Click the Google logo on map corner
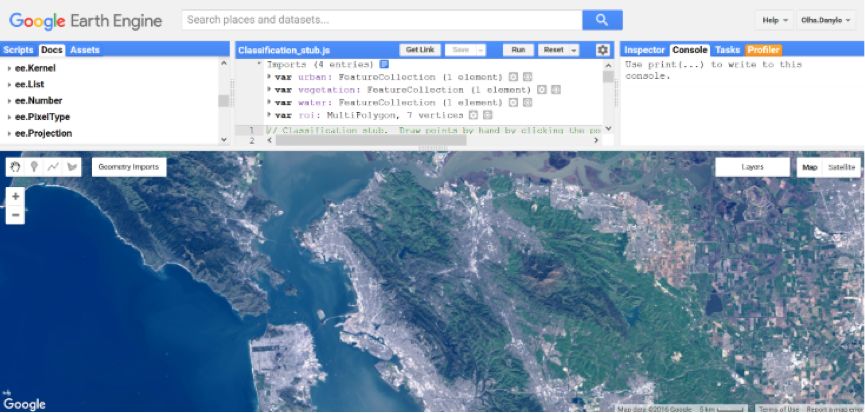This screenshot has width=865, height=413. point(23,403)
